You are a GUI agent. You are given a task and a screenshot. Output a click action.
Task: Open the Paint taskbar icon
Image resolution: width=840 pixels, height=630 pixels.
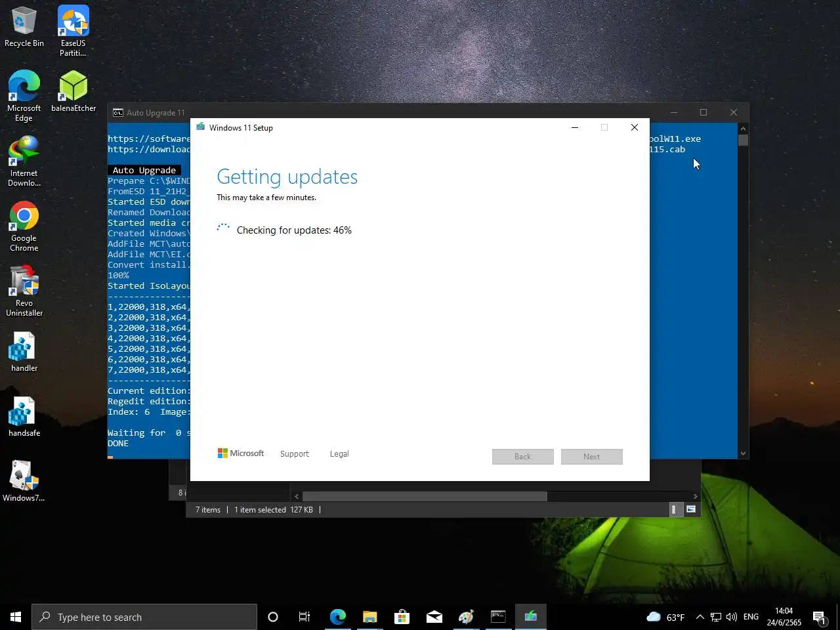click(466, 617)
